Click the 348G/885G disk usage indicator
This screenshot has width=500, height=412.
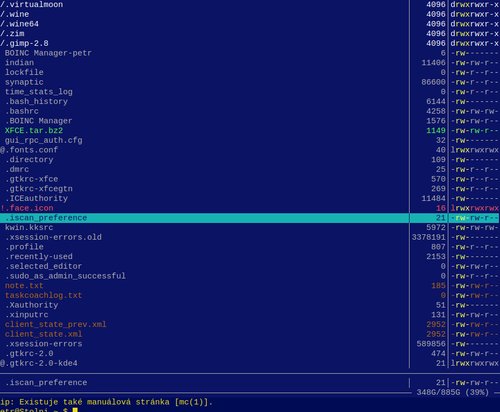click(452, 392)
